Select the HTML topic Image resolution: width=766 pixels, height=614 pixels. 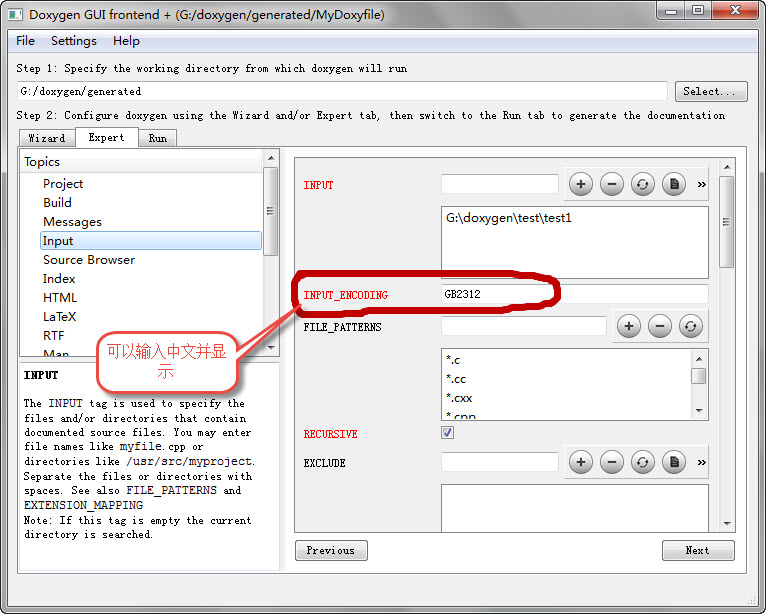[60, 298]
